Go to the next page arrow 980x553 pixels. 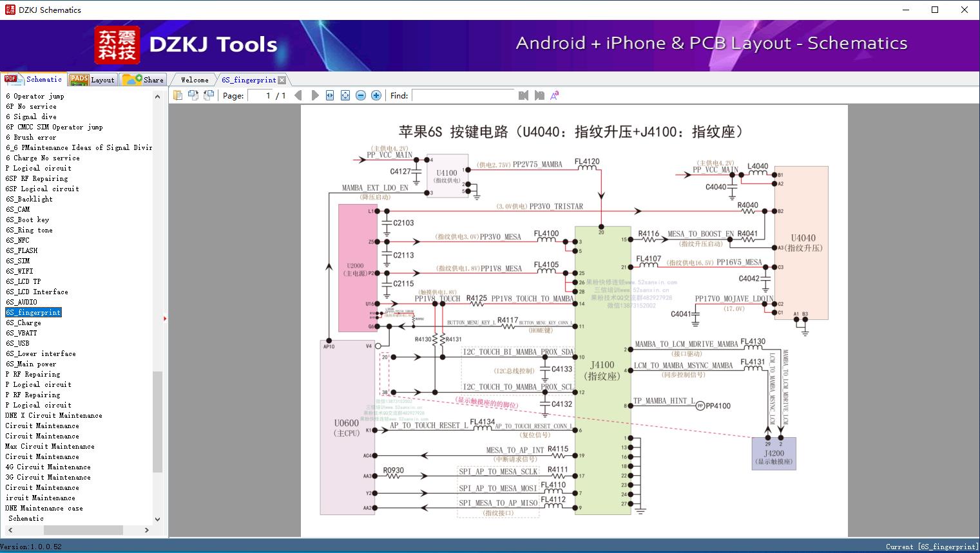pos(314,95)
